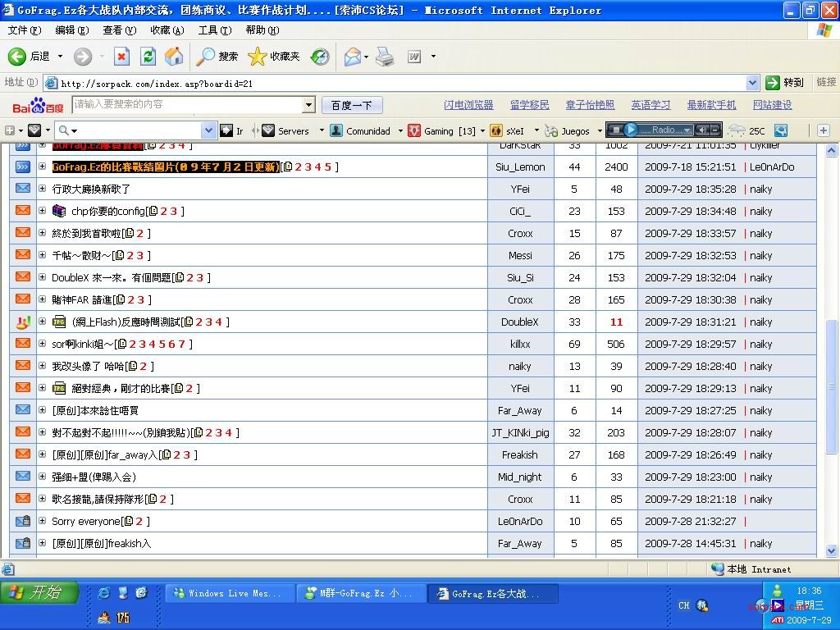Expand the '我改头像了 哈哈' thread row

(x=43, y=366)
